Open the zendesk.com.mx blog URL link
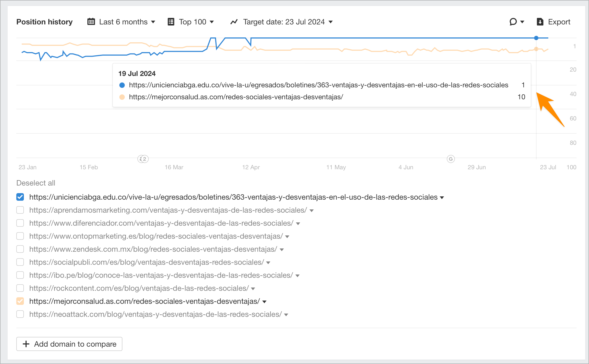Screen dimensions: 589x364 [153, 249]
